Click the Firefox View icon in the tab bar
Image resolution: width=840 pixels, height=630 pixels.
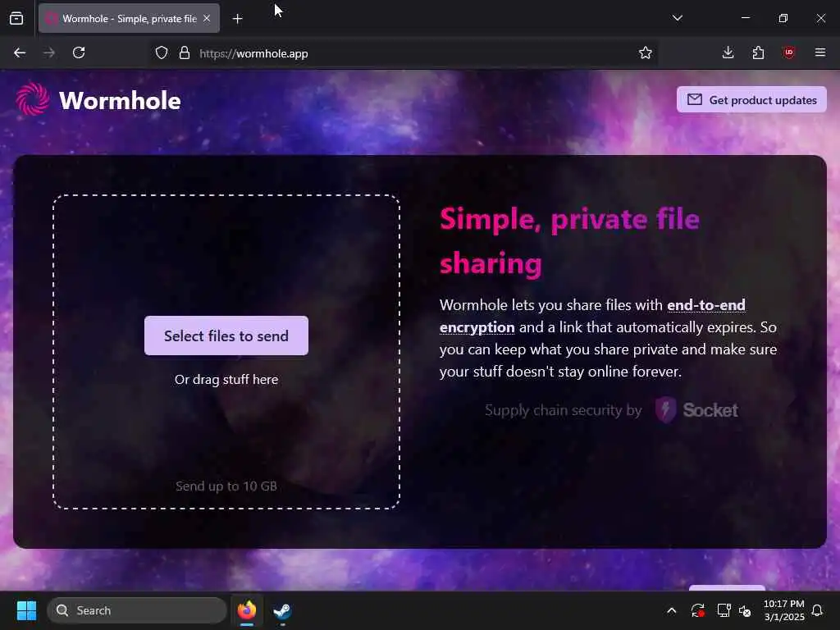pos(16,18)
